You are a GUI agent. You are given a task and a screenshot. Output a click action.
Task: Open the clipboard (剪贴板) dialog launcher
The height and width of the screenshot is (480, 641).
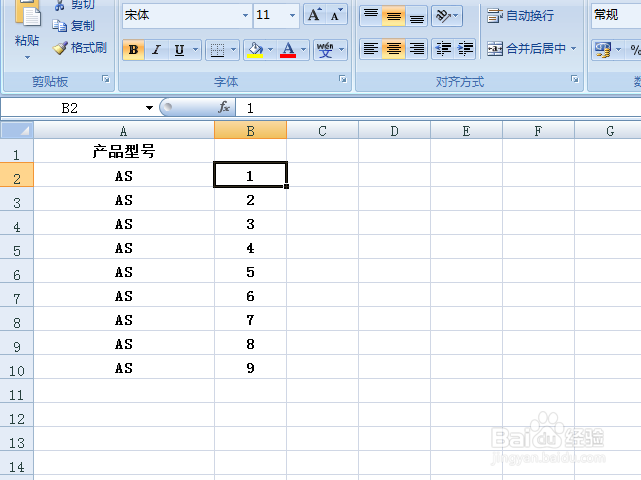click(x=106, y=79)
